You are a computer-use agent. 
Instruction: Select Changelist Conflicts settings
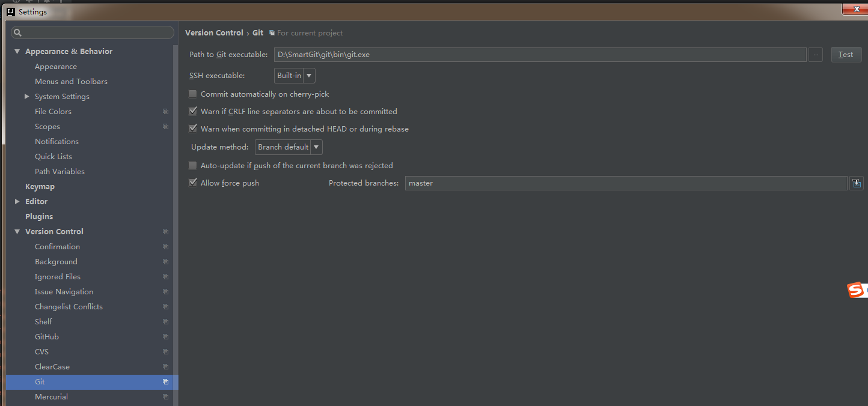(x=69, y=307)
